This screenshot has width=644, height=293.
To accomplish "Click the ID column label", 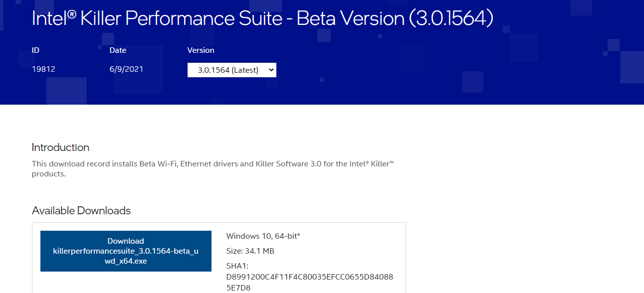I will tap(35, 50).
